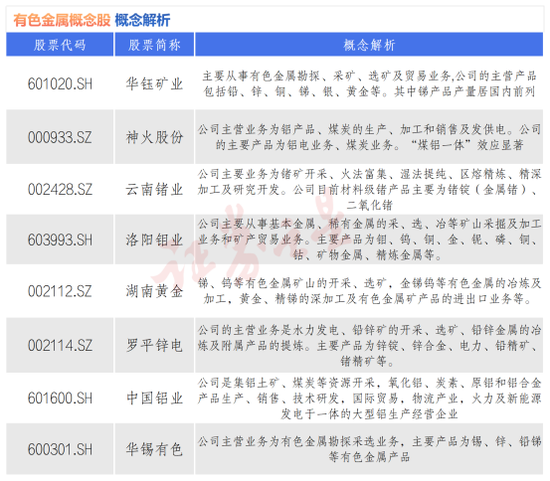Click the 中国铝业 concept description text

tap(369, 398)
